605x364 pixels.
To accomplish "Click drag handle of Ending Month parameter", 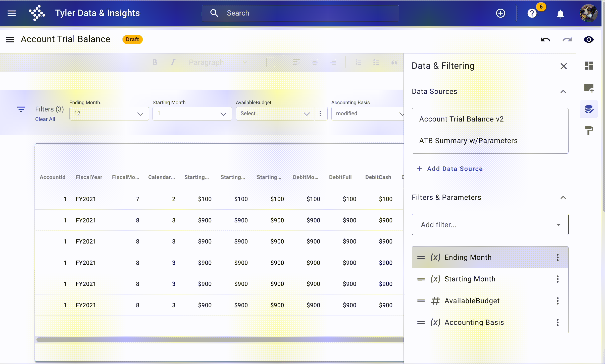I will [421, 257].
